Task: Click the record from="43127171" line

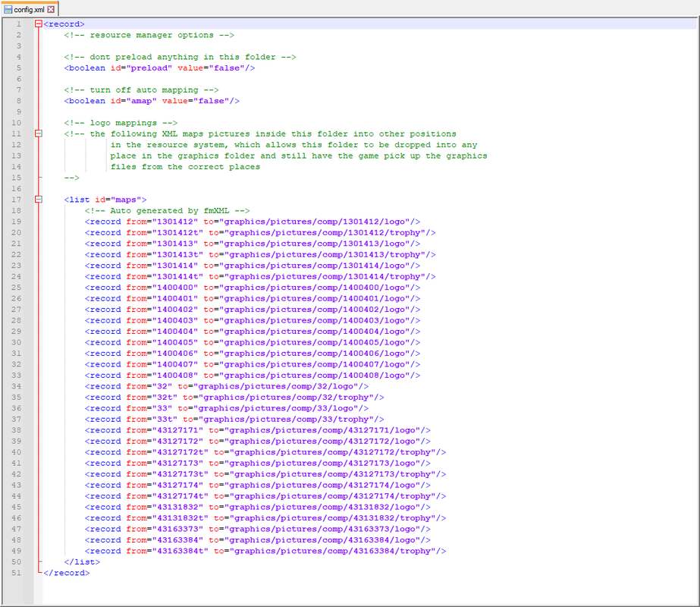Action: pos(258,430)
